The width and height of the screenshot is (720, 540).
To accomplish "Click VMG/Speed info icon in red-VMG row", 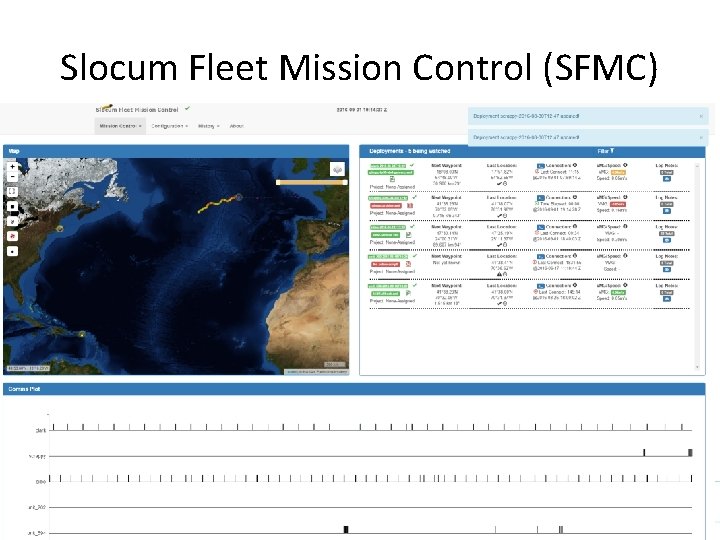I will (x=625, y=197).
